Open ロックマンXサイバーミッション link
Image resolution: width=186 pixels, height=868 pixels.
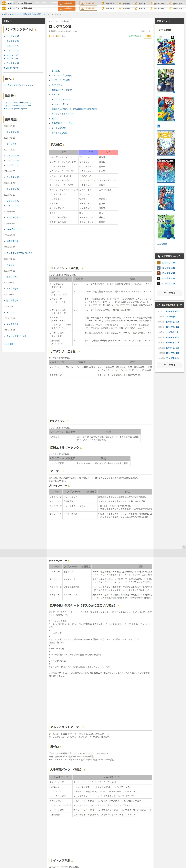pos(19,103)
